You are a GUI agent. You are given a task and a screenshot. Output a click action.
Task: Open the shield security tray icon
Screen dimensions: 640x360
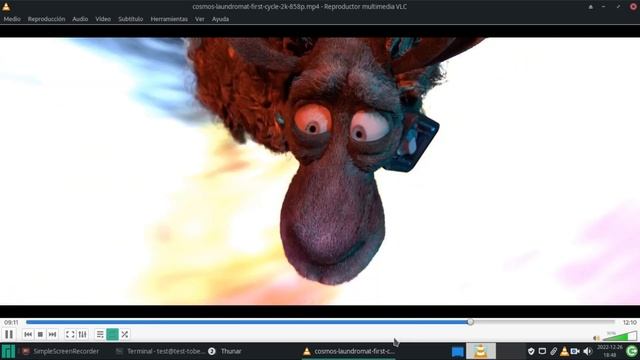point(531,351)
